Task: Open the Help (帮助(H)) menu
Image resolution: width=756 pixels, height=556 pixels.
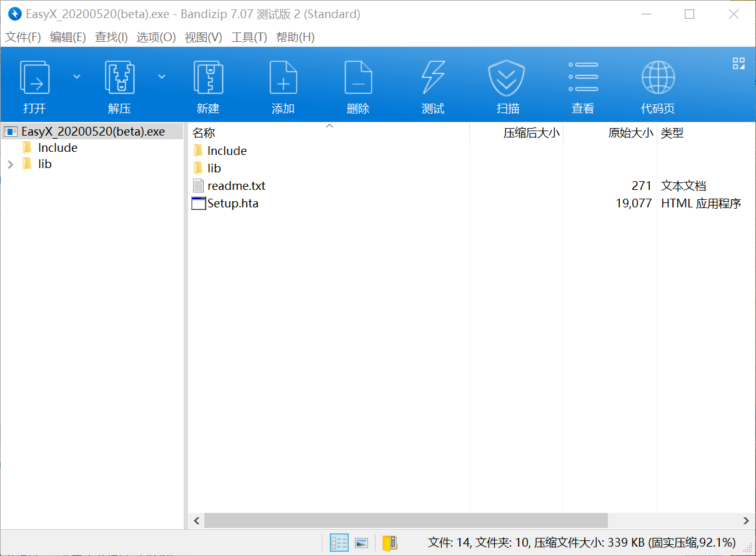Action: pos(295,37)
